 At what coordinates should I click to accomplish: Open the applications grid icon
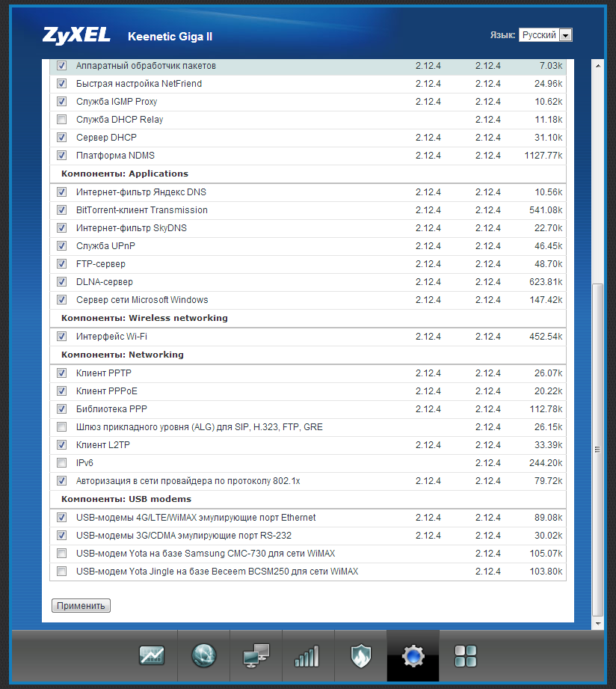(466, 656)
